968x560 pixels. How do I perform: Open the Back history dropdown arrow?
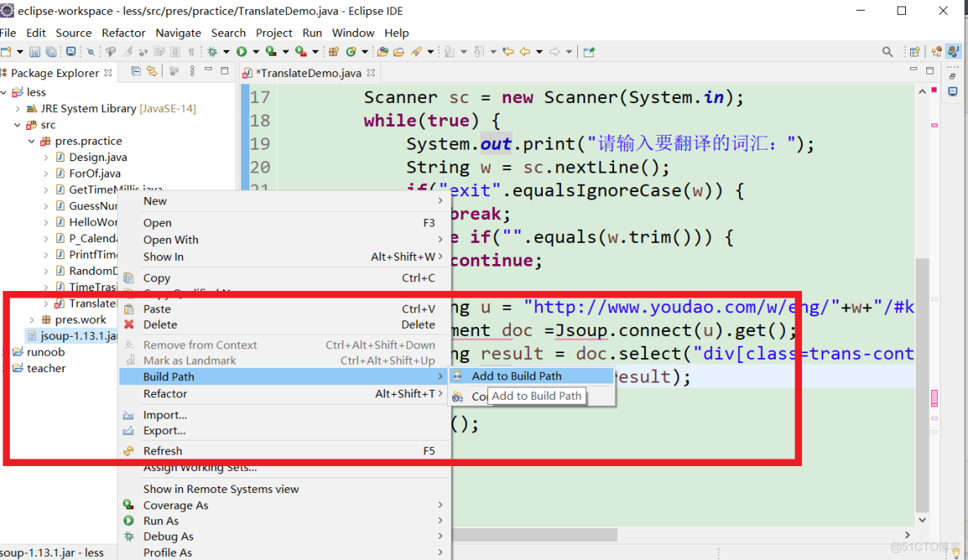[x=539, y=52]
